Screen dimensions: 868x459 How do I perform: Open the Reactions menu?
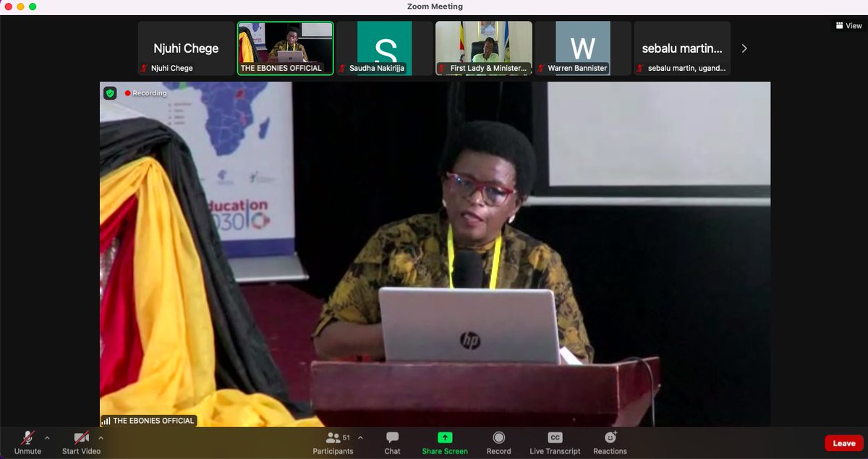tap(610, 442)
